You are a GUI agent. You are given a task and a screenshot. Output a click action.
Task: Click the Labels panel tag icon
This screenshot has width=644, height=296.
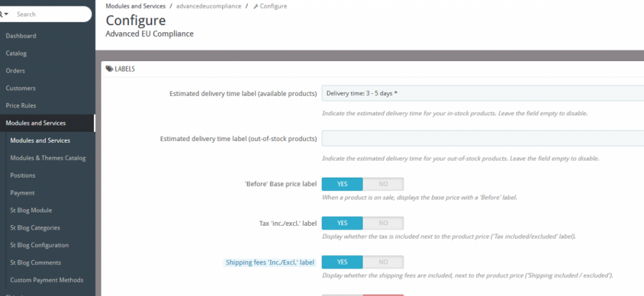109,69
